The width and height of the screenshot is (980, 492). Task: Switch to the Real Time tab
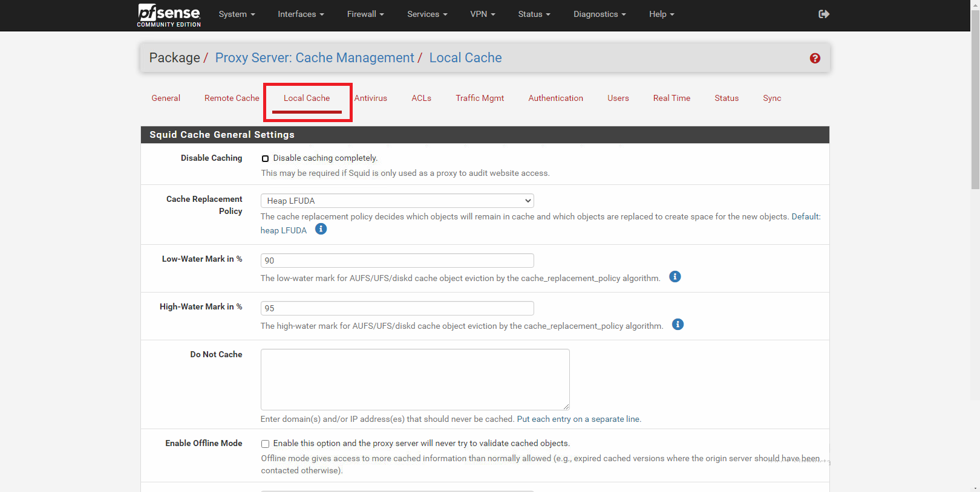point(671,98)
